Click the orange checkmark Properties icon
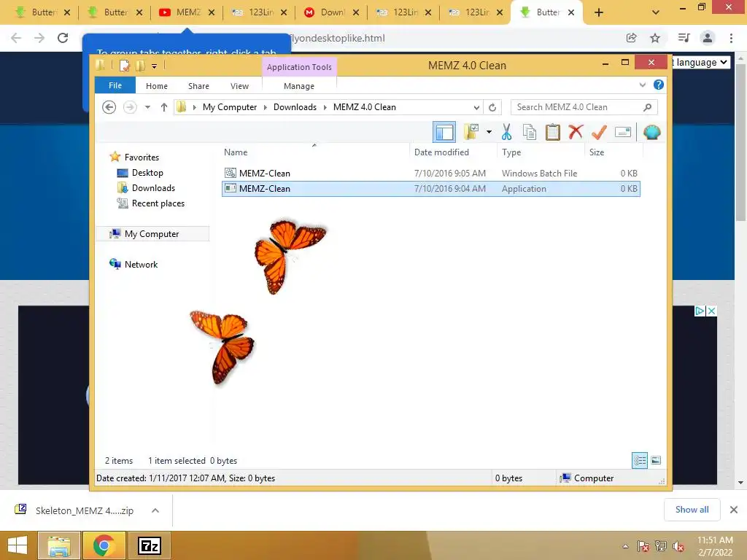 pyautogui.click(x=599, y=132)
